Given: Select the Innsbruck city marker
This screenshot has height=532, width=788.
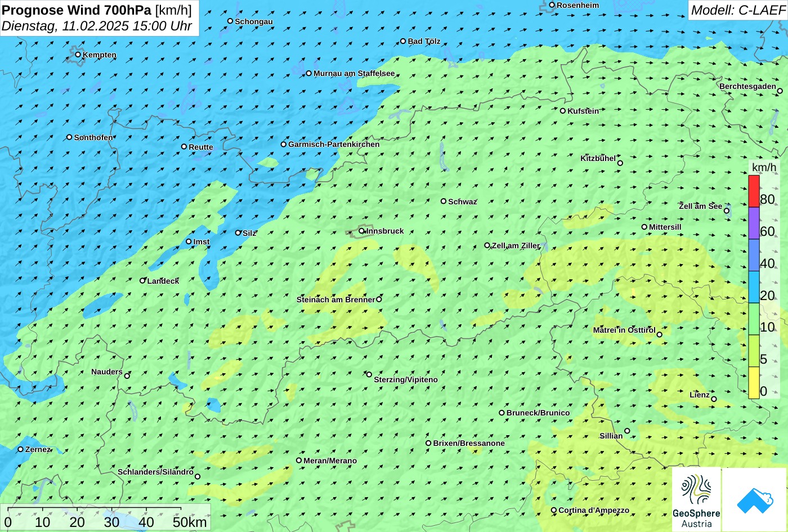Looking at the screenshot, I should 361,231.
